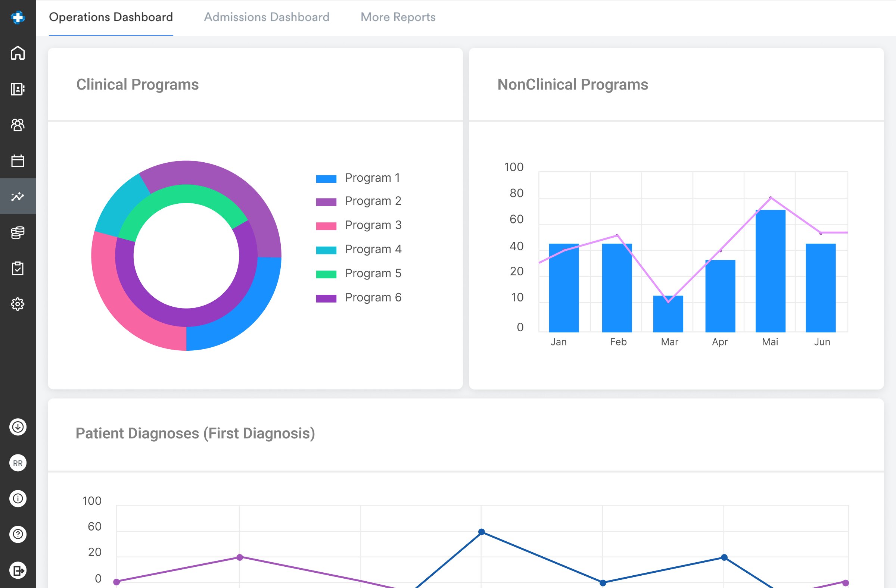Open the clipboard tasks icon

coord(18,268)
